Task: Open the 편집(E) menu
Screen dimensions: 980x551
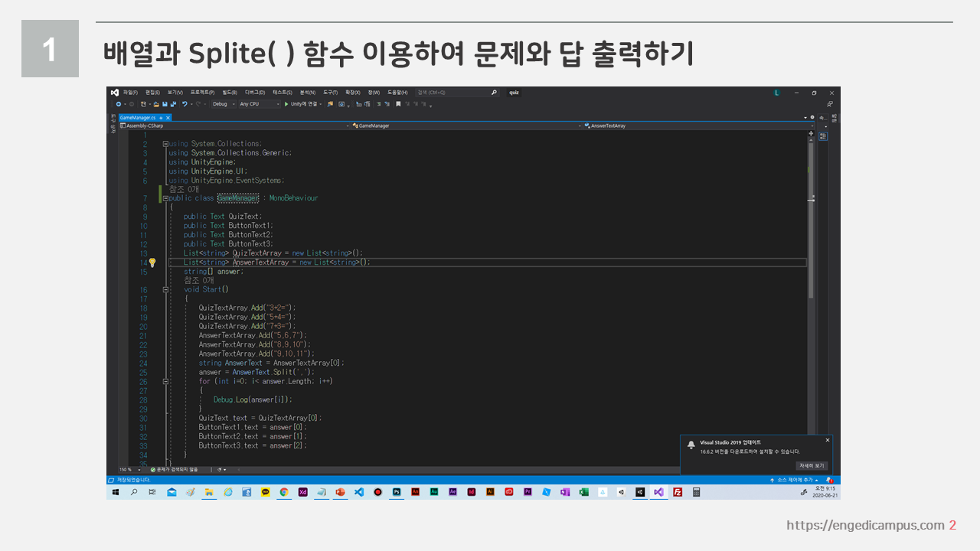Action: click(x=152, y=92)
